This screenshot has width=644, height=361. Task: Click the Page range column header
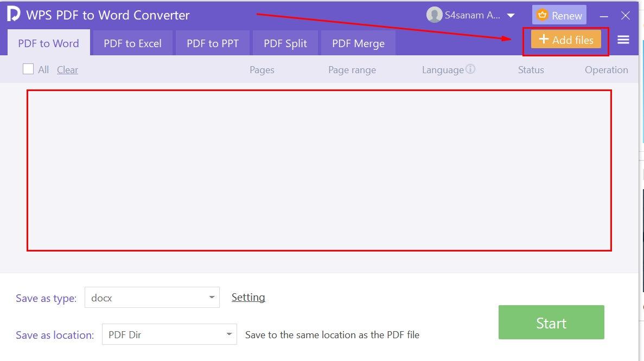click(x=352, y=70)
